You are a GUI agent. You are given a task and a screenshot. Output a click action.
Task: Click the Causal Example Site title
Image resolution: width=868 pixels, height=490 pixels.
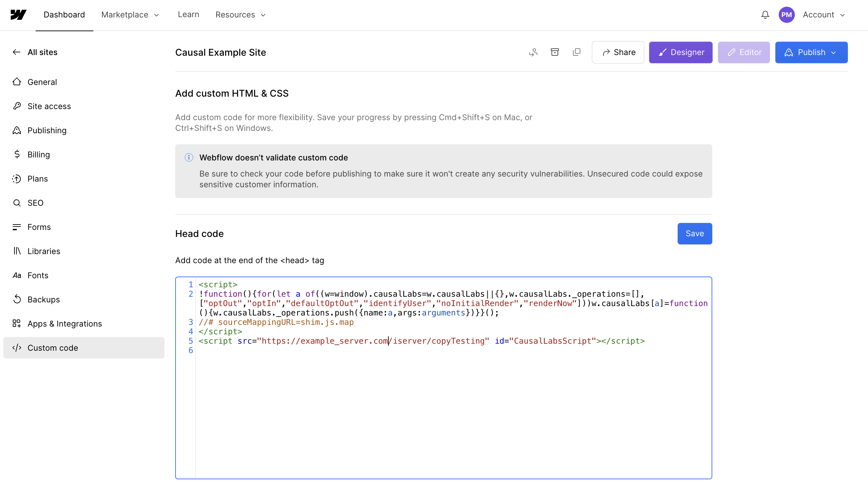(x=221, y=53)
